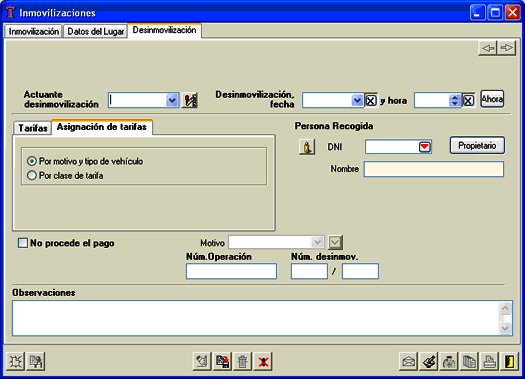Click the printer icon
The width and height of the screenshot is (525, 379).
point(490,361)
